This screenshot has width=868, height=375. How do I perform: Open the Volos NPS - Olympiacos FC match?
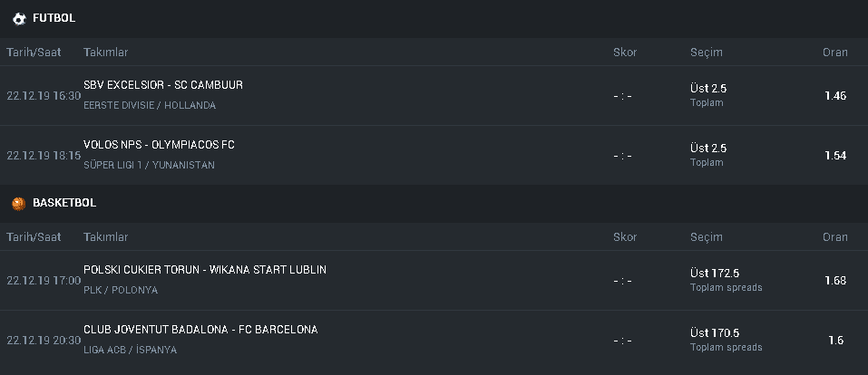159,145
